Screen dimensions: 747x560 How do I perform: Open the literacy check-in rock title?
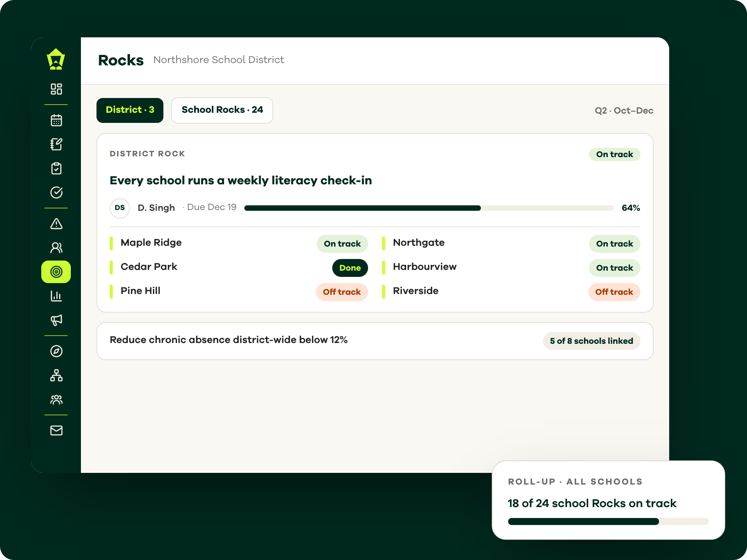241,180
